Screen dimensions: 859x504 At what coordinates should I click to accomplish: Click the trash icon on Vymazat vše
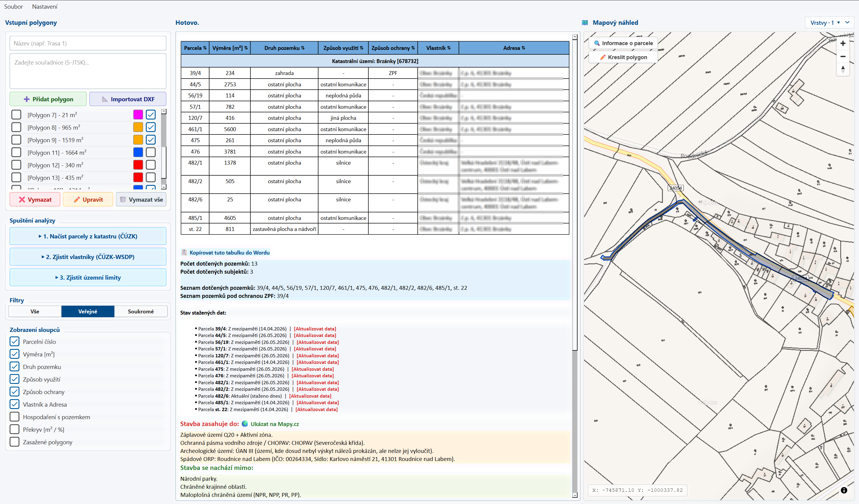[123, 200]
